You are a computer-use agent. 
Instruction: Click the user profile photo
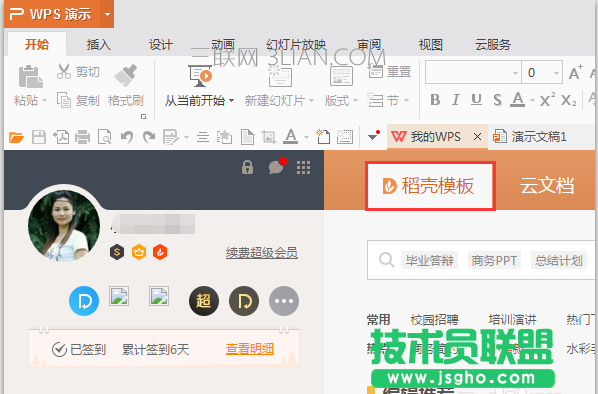(x=64, y=225)
